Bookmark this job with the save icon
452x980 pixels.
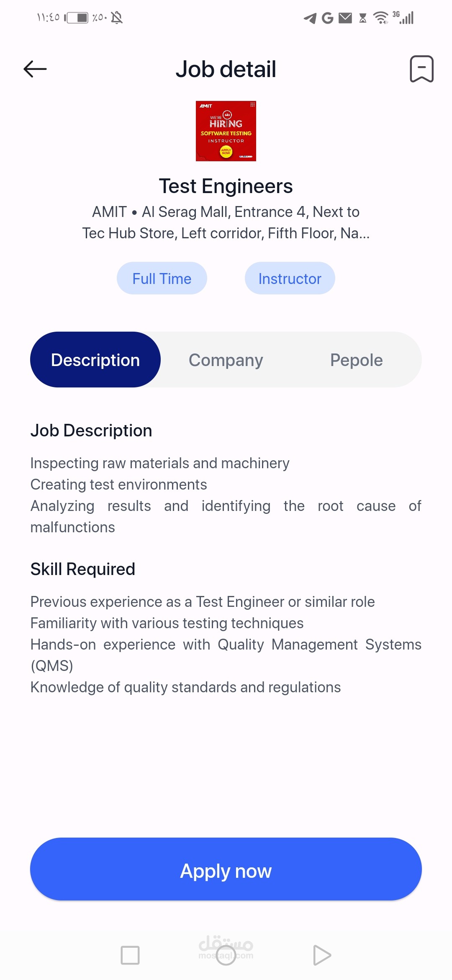(421, 69)
